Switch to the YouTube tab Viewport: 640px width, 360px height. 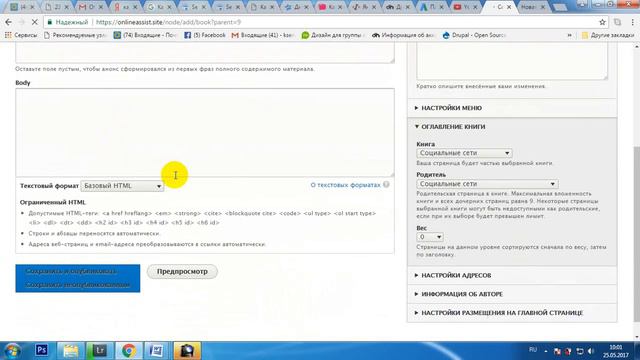(x=465, y=7)
